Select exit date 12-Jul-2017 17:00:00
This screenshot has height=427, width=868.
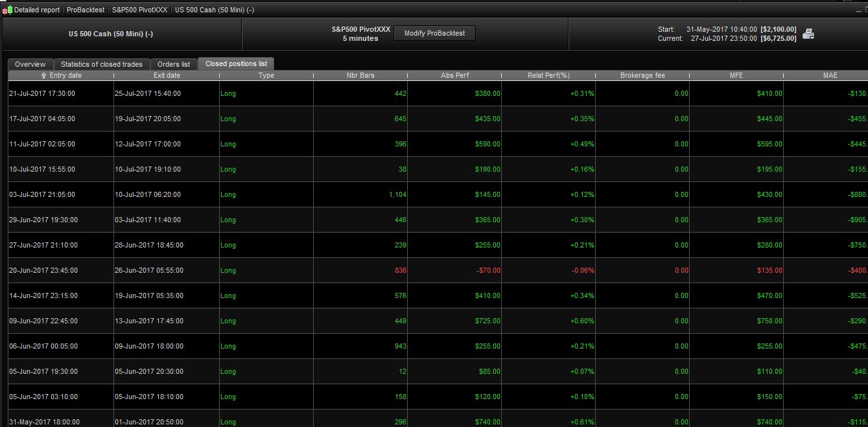[x=148, y=144]
